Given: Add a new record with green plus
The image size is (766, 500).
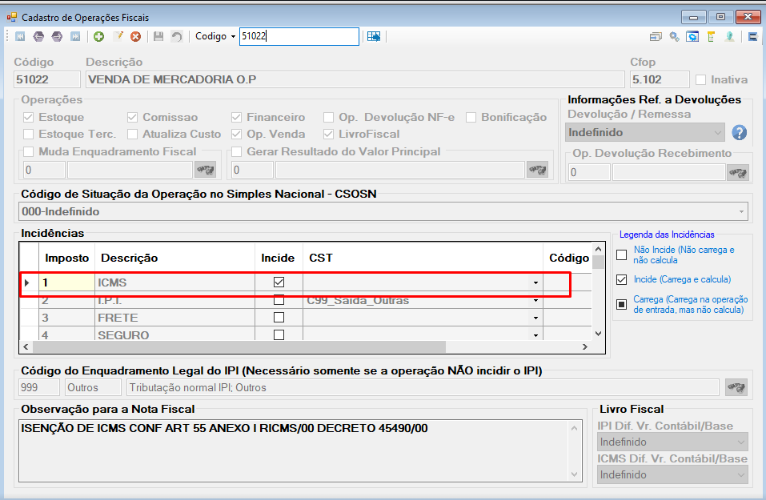Looking at the screenshot, I should pyautogui.click(x=99, y=37).
